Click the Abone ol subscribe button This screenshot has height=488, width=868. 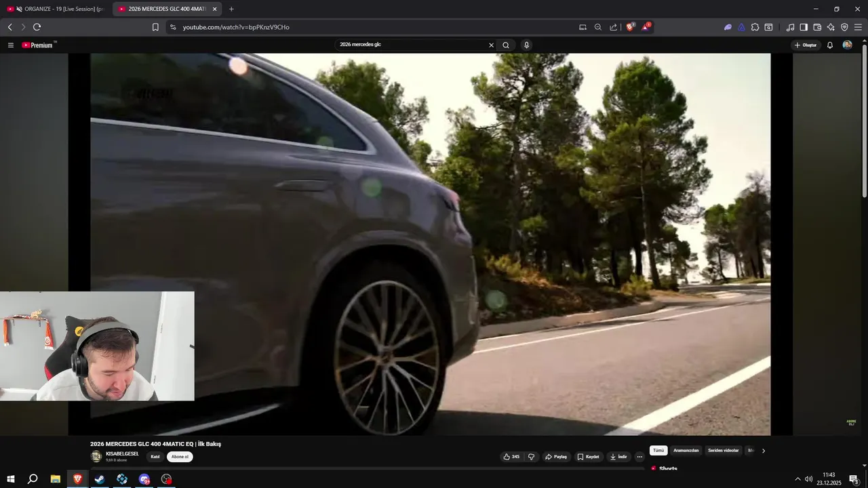click(180, 457)
